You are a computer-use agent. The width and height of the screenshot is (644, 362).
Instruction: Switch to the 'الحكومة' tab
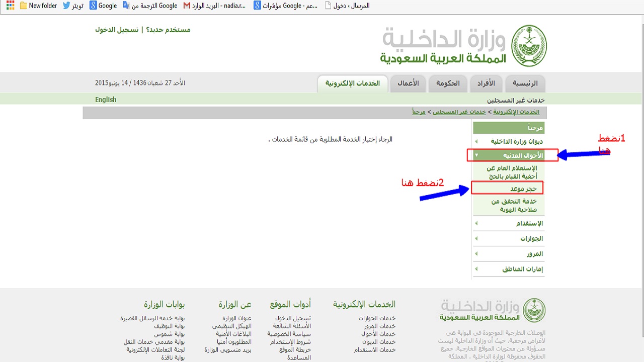pyautogui.click(x=448, y=83)
